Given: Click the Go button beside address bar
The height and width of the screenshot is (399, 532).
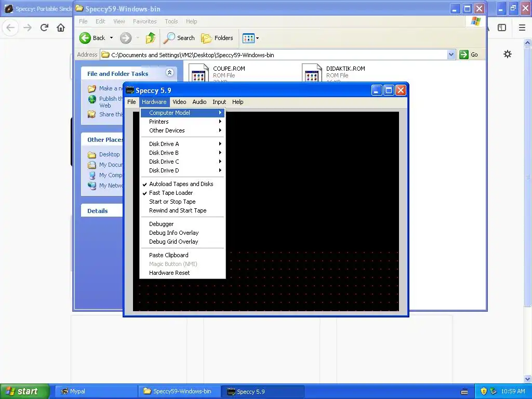Looking at the screenshot, I should click(x=469, y=55).
